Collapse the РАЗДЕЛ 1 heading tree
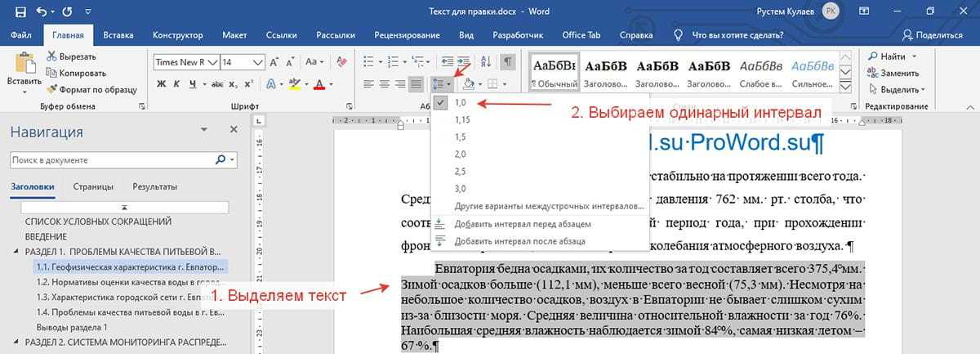 [17, 251]
